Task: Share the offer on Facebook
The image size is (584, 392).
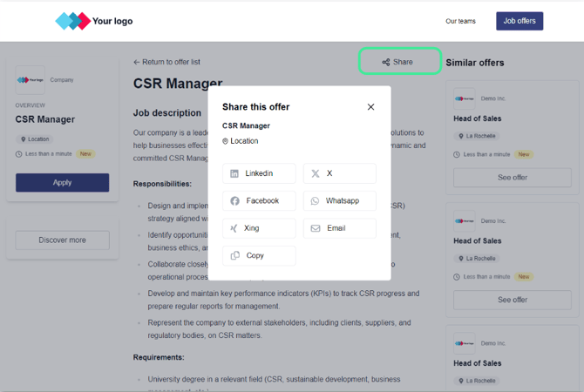Action: tap(259, 200)
